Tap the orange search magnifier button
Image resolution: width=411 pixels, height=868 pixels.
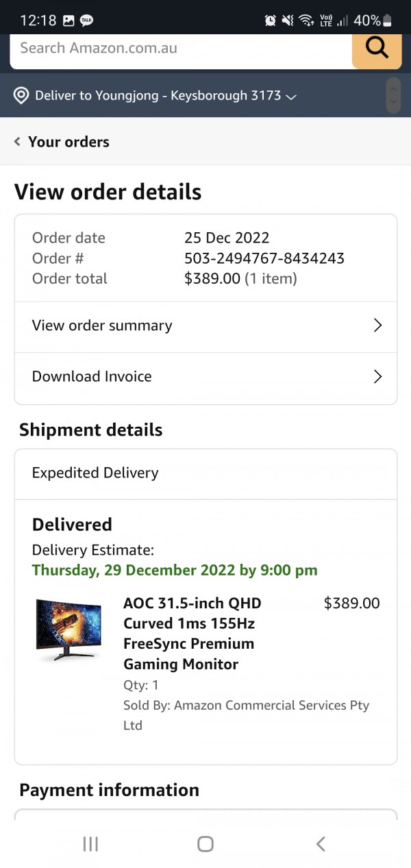[x=377, y=49]
